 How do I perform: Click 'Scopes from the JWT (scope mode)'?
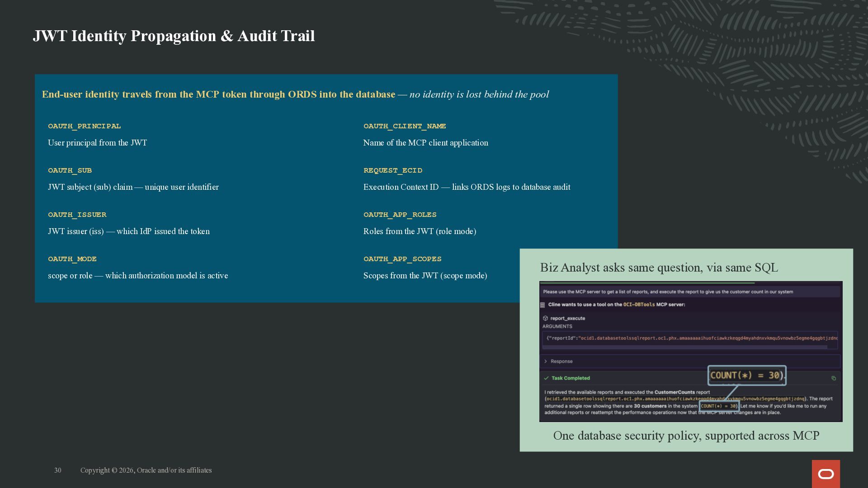[x=425, y=276]
